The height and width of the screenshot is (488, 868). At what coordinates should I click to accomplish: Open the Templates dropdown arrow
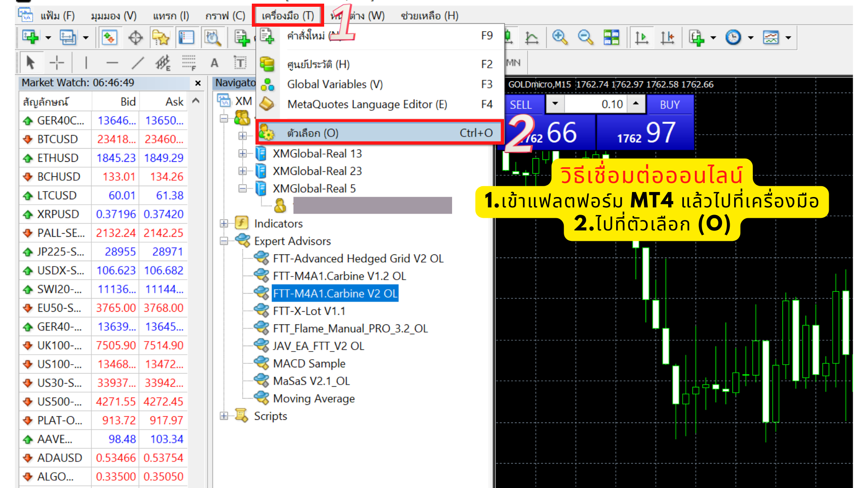788,38
